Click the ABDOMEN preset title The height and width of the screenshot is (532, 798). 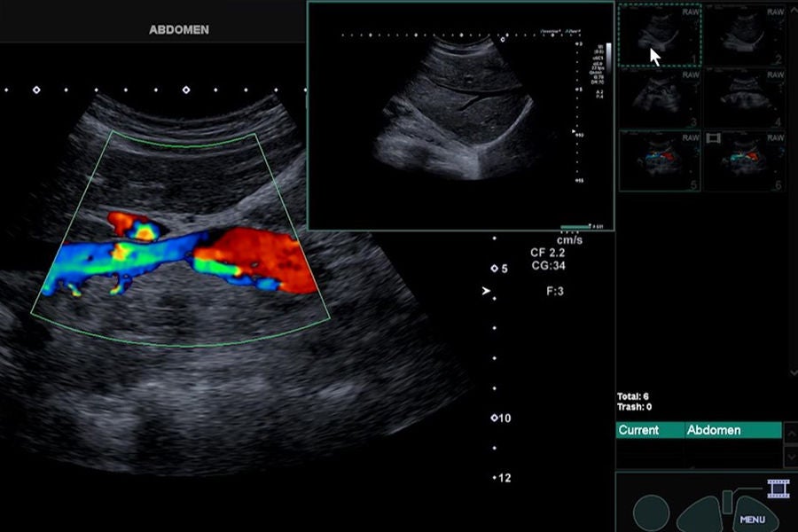pyautogui.click(x=179, y=29)
